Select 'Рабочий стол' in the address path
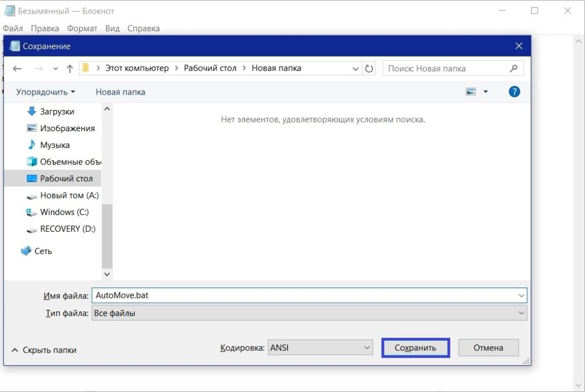The image size is (585, 392). (210, 68)
